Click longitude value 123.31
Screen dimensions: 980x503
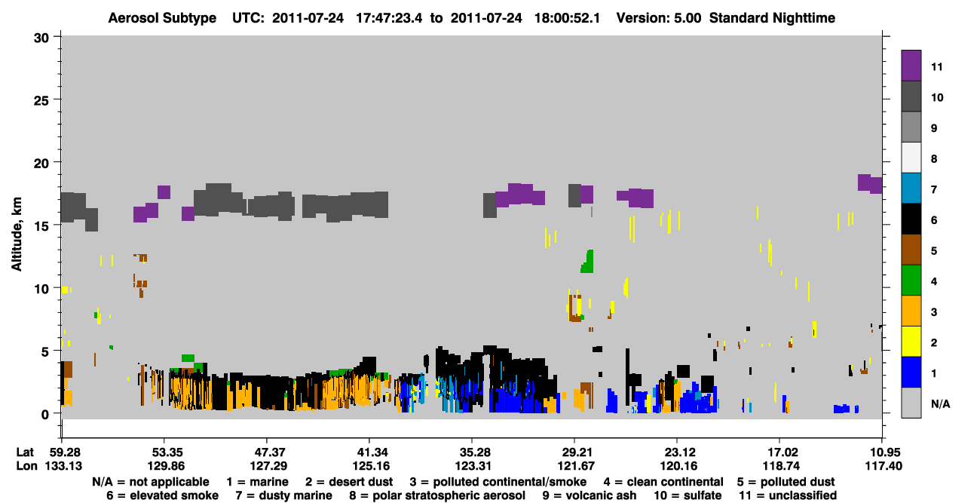(x=471, y=466)
